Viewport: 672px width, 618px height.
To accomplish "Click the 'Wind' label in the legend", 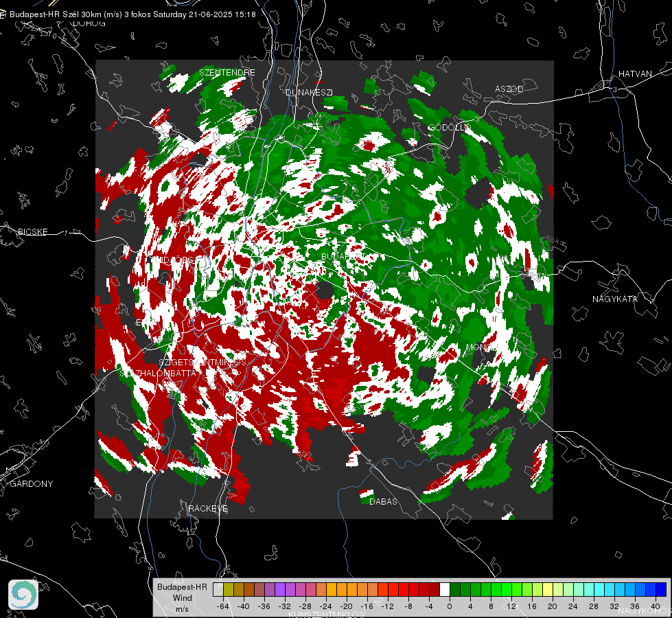I will (182, 598).
